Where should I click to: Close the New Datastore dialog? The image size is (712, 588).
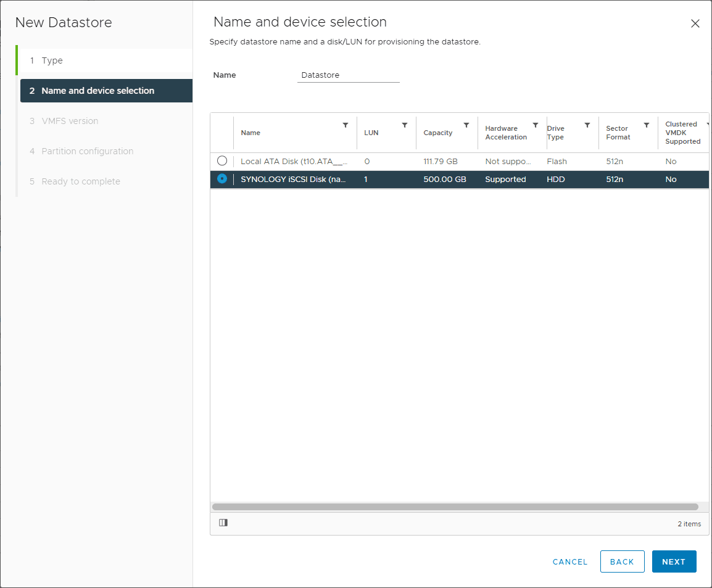[x=695, y=24]
